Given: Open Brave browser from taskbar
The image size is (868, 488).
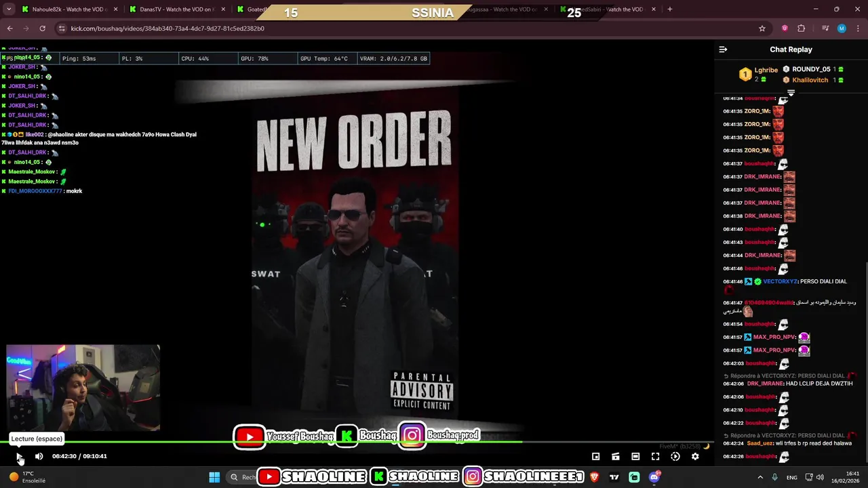Looking at the screenshot, I should (595, 477).
